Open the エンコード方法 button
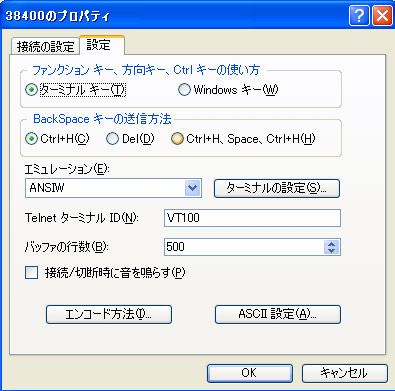395x391 pixels. pos(109,314)
